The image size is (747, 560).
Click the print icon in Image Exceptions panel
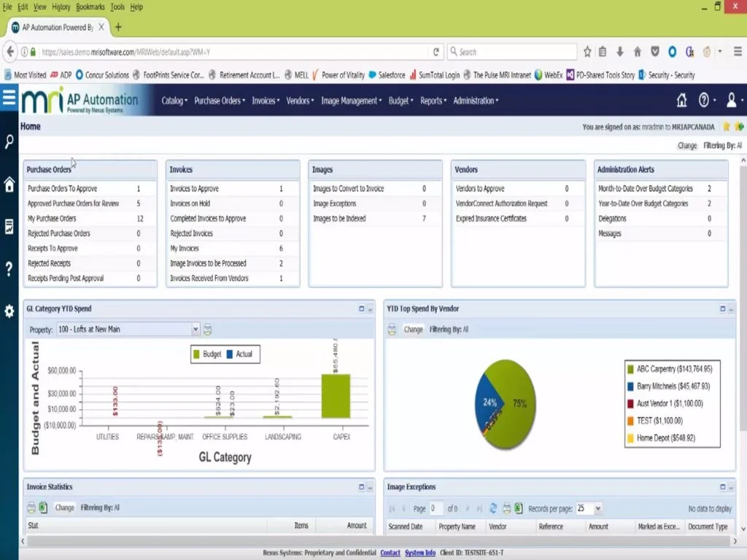point(506,508)
